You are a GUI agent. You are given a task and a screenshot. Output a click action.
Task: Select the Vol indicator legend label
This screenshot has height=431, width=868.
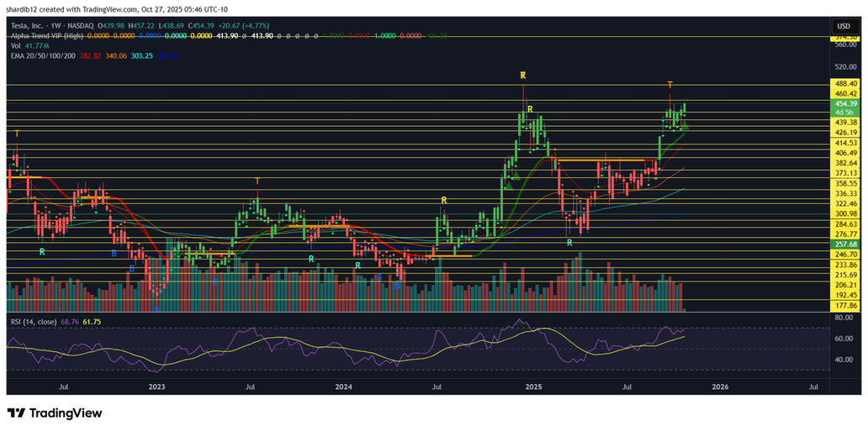coord(14,45)
